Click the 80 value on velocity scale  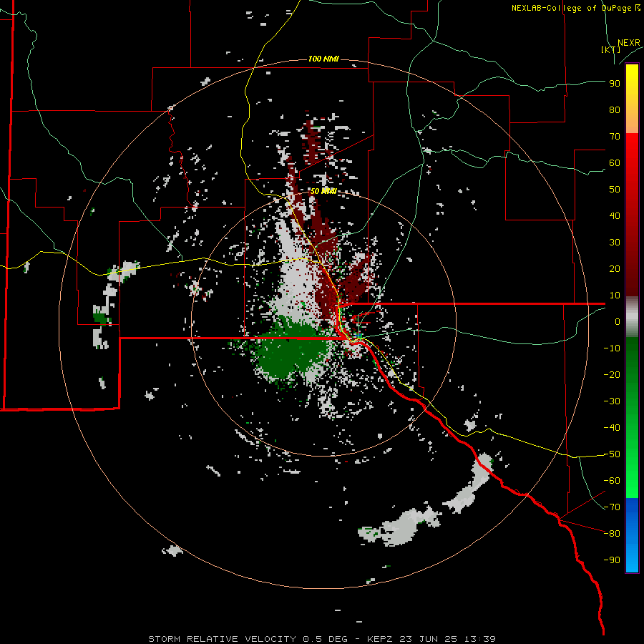pos(615,109)
